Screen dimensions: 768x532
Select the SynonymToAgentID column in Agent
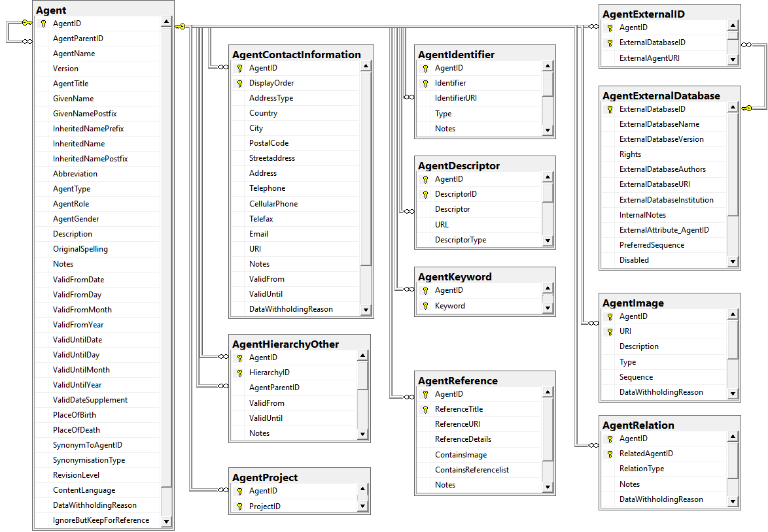click(97, 445)
